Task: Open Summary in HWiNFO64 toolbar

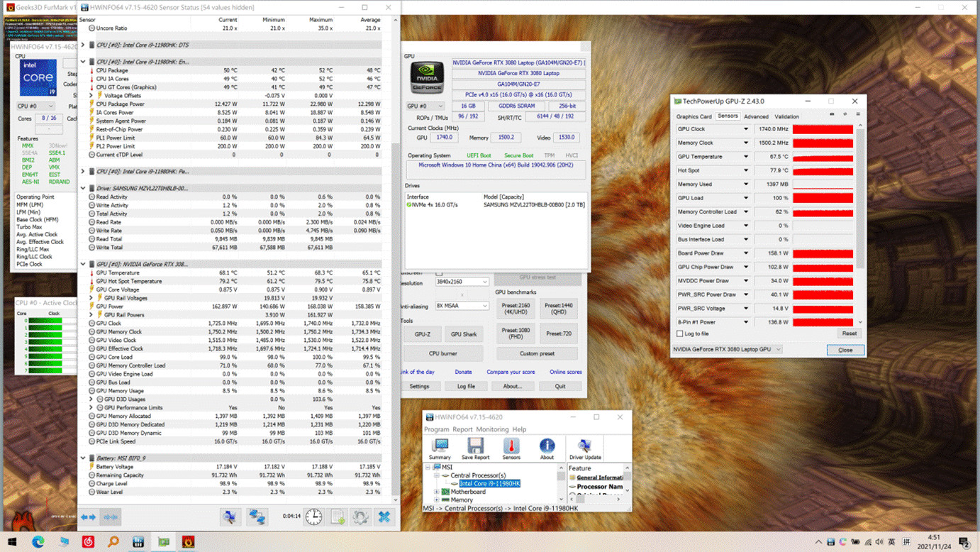Action: click(440, 448)
